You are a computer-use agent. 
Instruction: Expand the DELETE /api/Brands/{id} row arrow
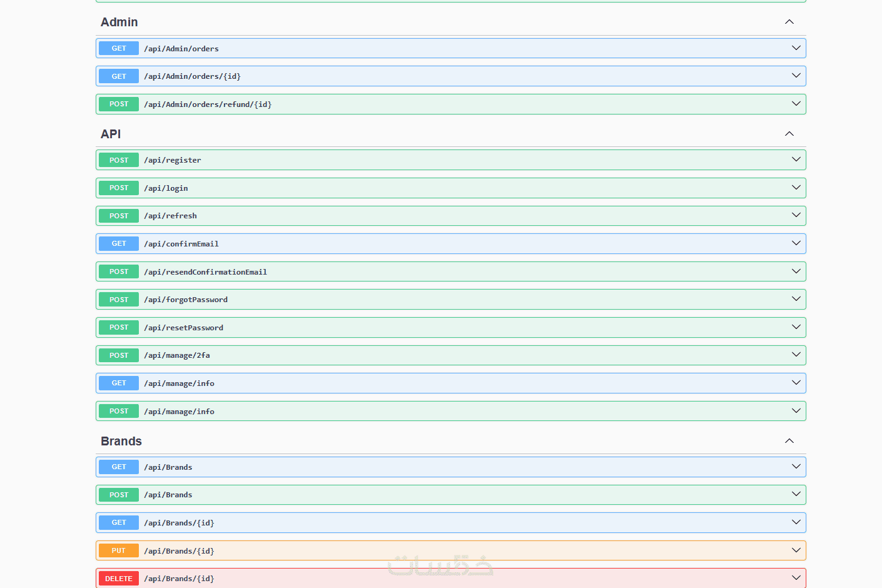point(796,578)
